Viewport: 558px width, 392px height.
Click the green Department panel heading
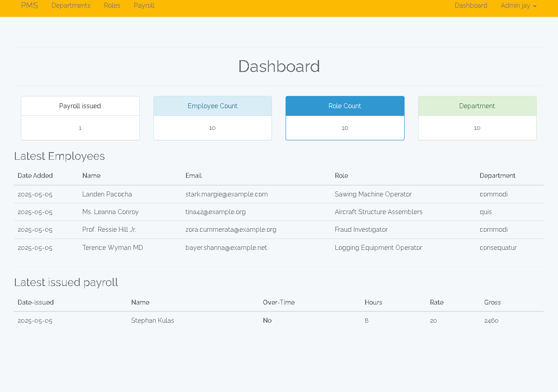pos(477,106)
